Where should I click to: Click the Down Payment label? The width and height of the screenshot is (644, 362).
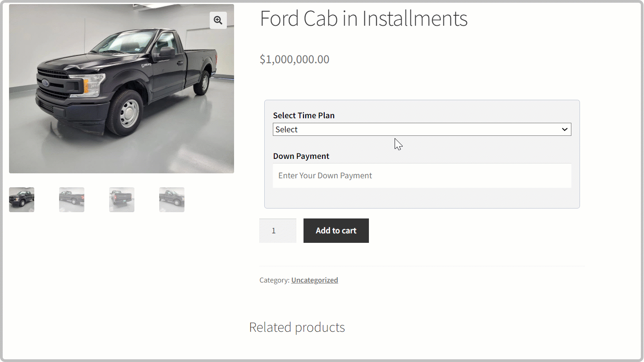[301, 156]
